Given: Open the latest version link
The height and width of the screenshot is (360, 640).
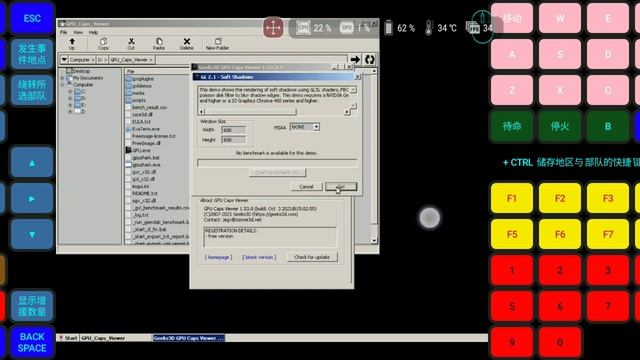Looking at the screenshot, I should (x=259, y=257).
